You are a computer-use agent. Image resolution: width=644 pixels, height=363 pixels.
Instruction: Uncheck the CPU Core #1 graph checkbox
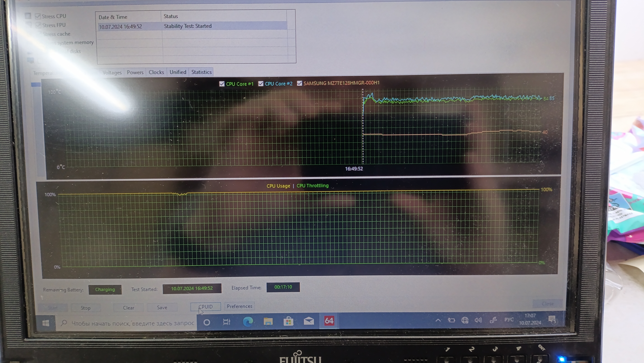click(x=222, y=84)
